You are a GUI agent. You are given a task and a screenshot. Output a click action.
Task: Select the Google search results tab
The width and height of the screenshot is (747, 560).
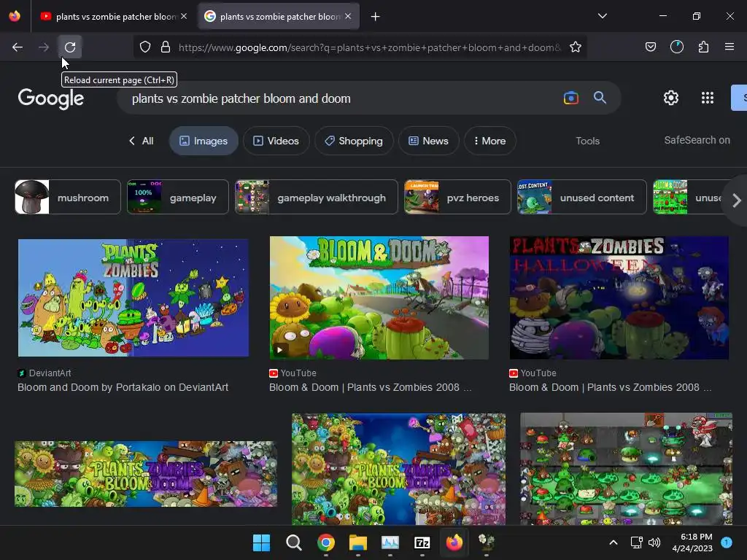[x=279, y=17]
